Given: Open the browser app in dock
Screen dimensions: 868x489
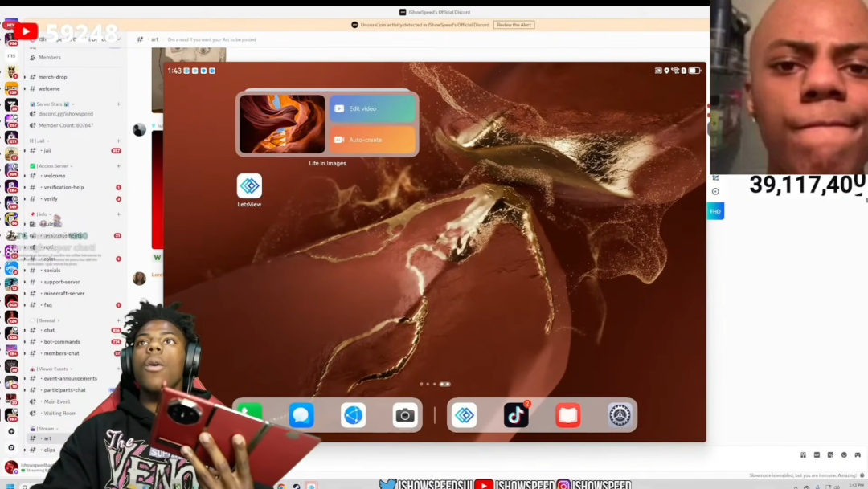Looking at the screenshot, I should [x=353, y=415].
